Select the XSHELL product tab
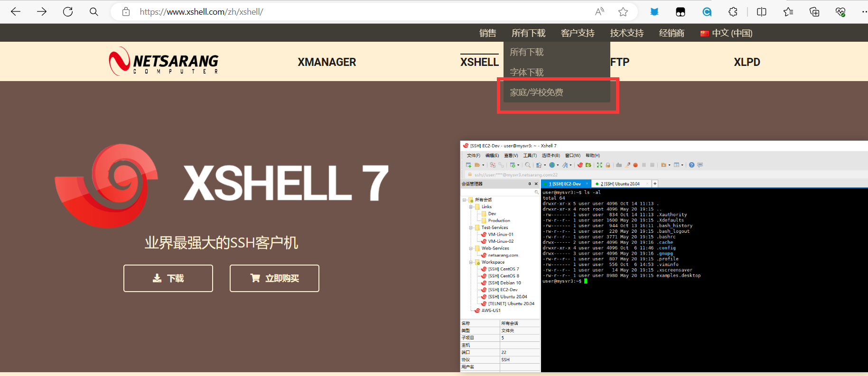The height and width of the screenshot is (376, 868). [479, 62]
